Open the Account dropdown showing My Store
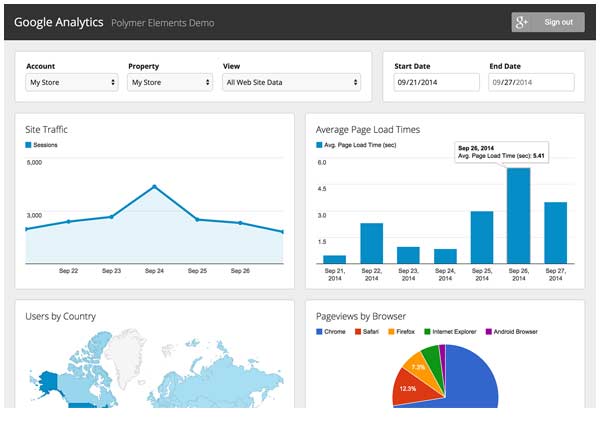The width and height of the screenshot is (600, 422). click(x=72, y=82)
